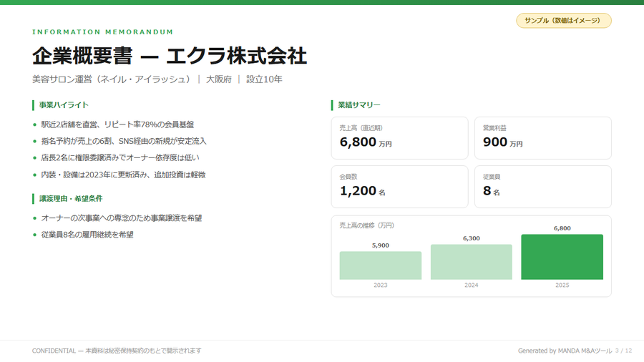This screenshot has width=644, height=362.
Task: Click the chart title 売上高の推移（万円）
Action: (367, 225)
